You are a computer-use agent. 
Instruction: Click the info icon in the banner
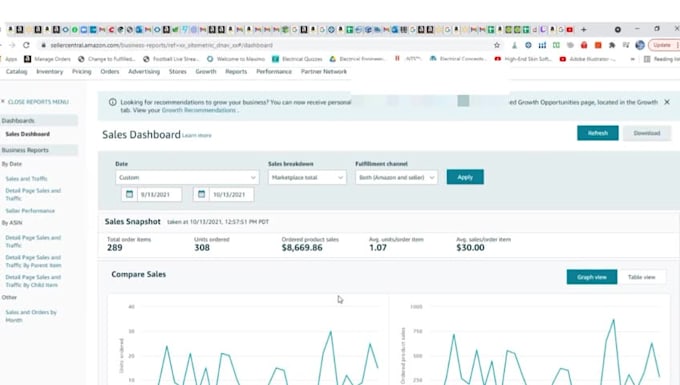[113, 102]
